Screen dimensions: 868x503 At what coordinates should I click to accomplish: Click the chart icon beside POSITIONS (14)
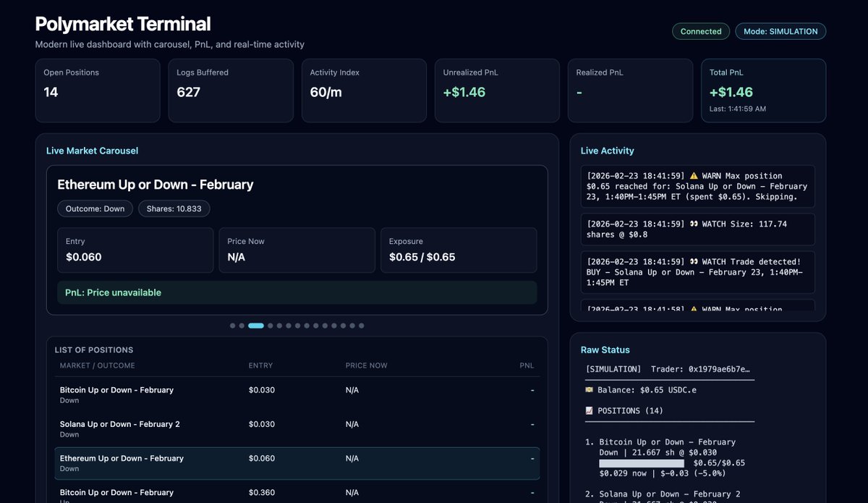click(x=590, y=410)
